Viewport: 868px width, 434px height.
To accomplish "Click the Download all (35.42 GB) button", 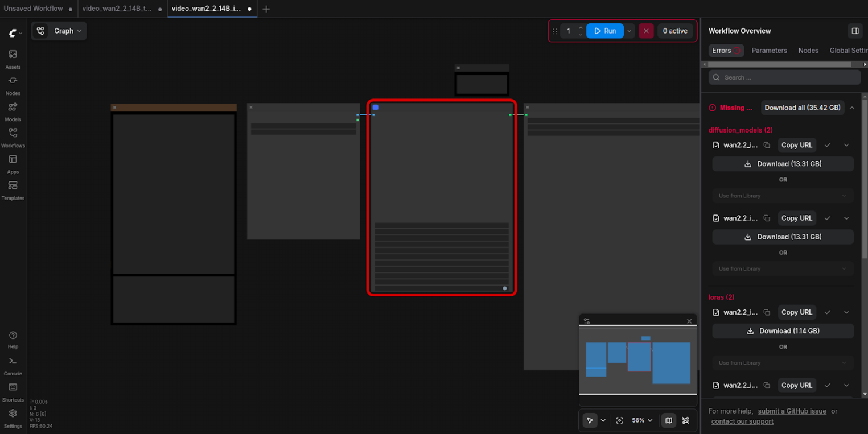I will [x=802, y=108].
